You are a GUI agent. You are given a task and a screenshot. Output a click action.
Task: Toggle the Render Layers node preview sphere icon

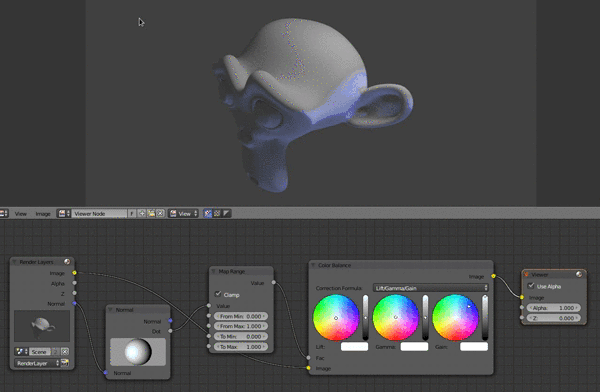pos(67,262)
